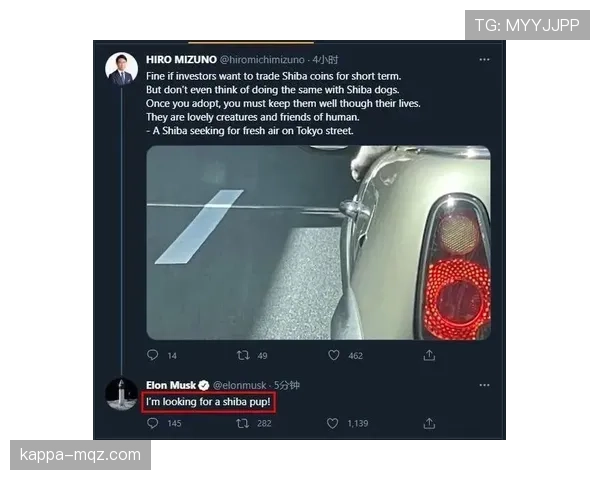Open the @elonmusk handle link
The image size is (600, 480).
point(240,385)
